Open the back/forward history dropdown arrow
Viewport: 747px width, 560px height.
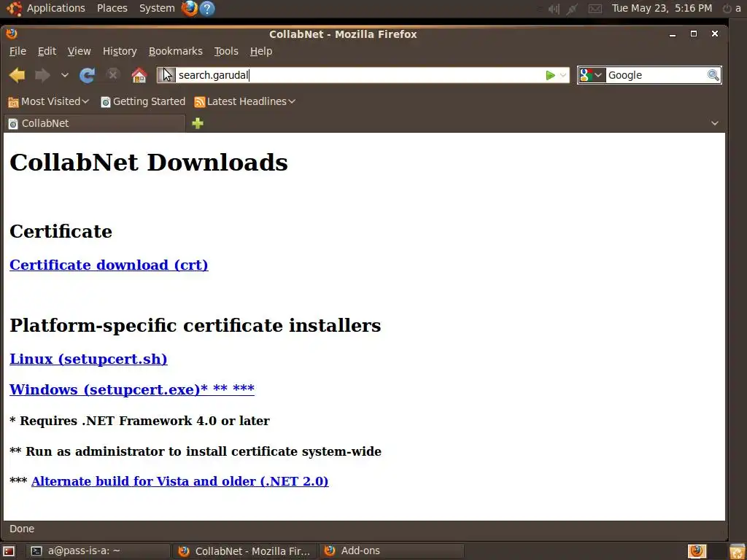pos(65,75)
